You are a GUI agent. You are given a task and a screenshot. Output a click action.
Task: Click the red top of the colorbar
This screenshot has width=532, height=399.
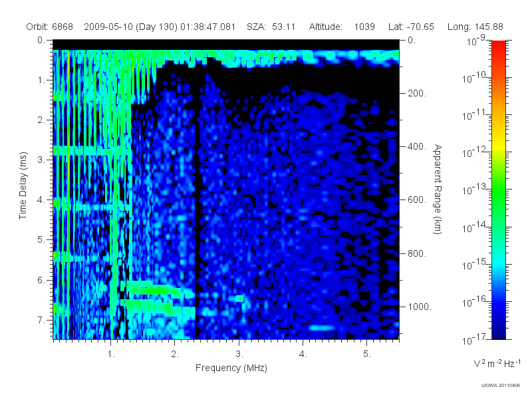point(498,44)
